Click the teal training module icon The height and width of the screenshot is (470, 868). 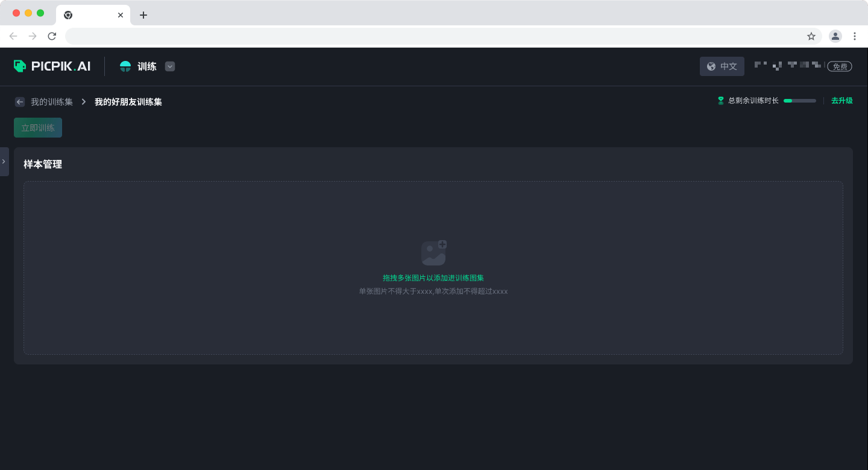point(125,66)
